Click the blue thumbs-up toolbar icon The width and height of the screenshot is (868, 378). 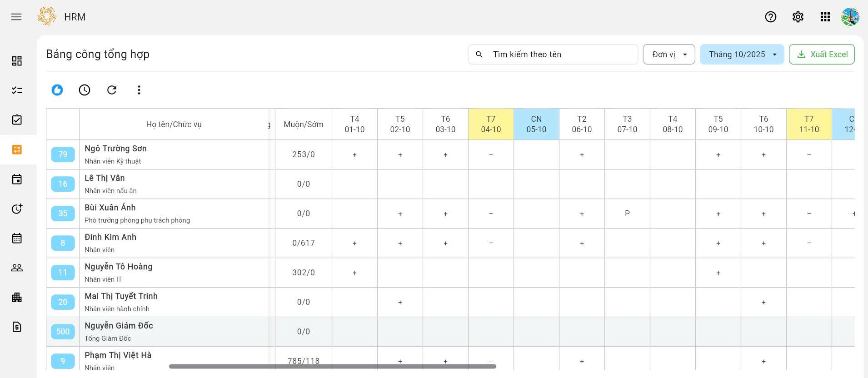point(57,90)
